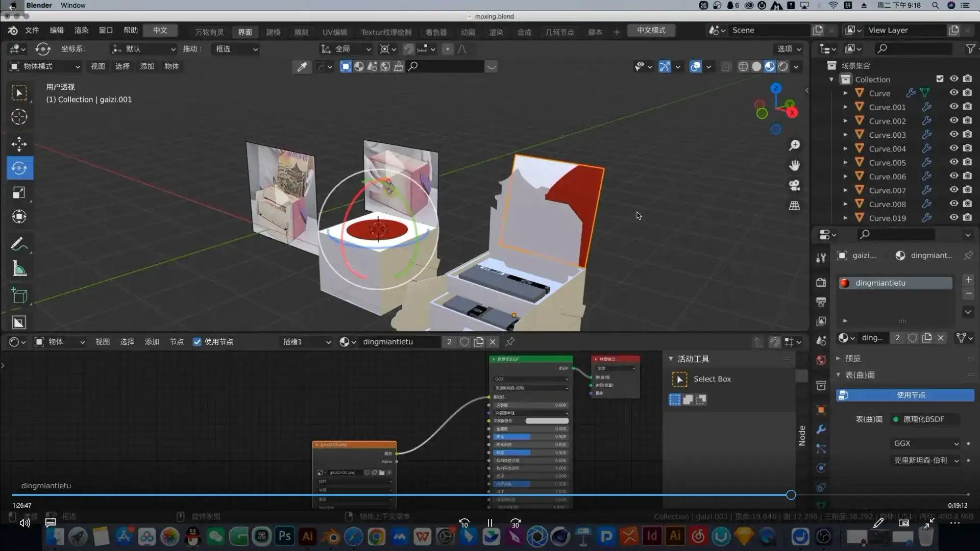980x551 pixels.
Task: Select the Move tool in the toolbar
Action: (x=19, y=144)
